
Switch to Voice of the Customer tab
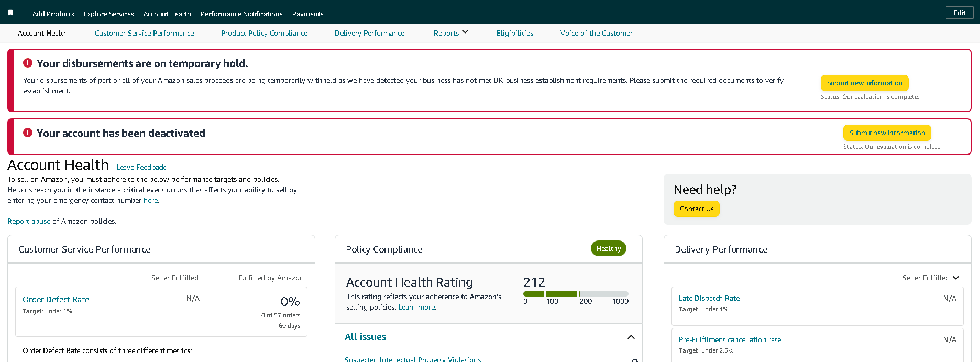tap(597, 33)
